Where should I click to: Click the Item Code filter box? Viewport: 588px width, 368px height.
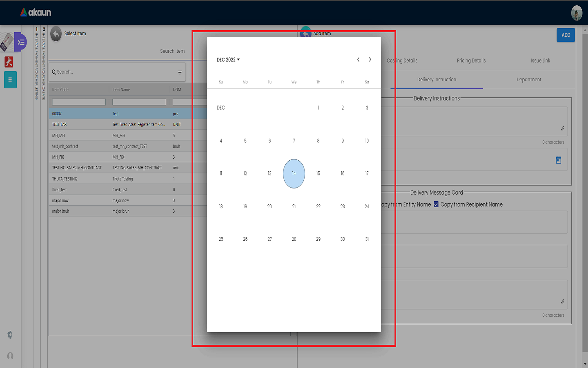[79, 102]
